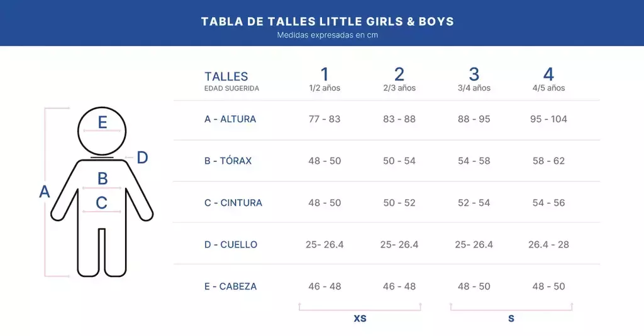
Task: Click the letter A height marker
Action: coord(44,192)
